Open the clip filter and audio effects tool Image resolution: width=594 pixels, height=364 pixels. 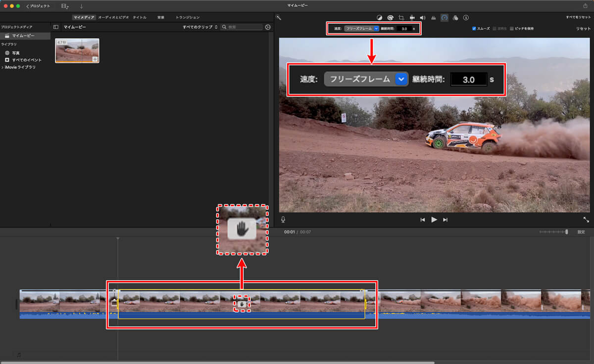455,17
